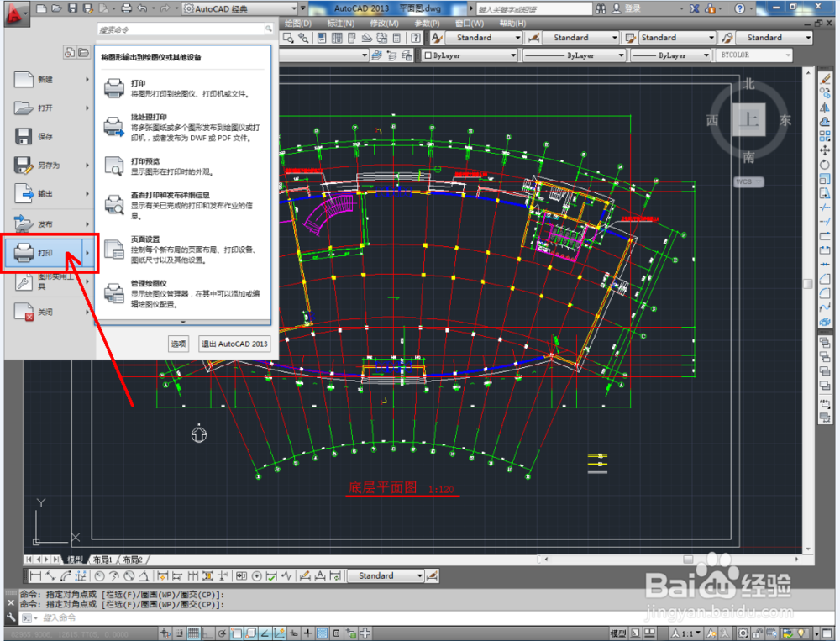Screen dimensions: 840x641
Task: Click the Undo arrow icon
Action: (x=143, y=8)
